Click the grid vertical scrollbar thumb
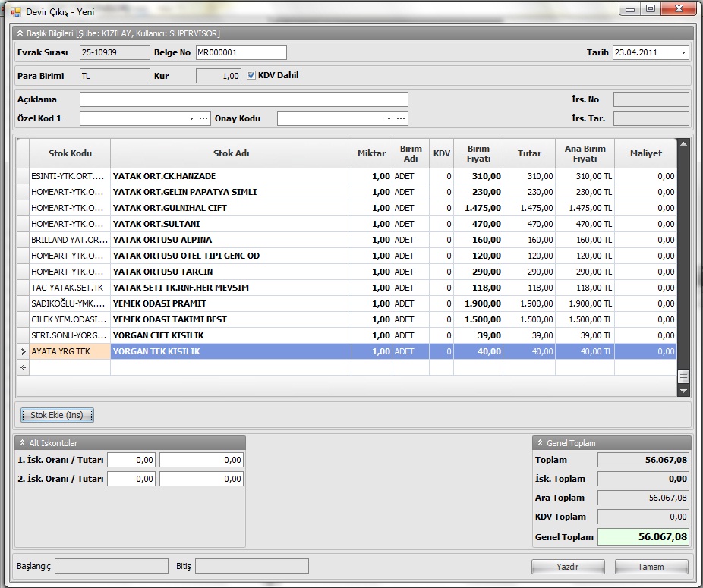This screenshot has width=703, height=588. pos(683,376)
